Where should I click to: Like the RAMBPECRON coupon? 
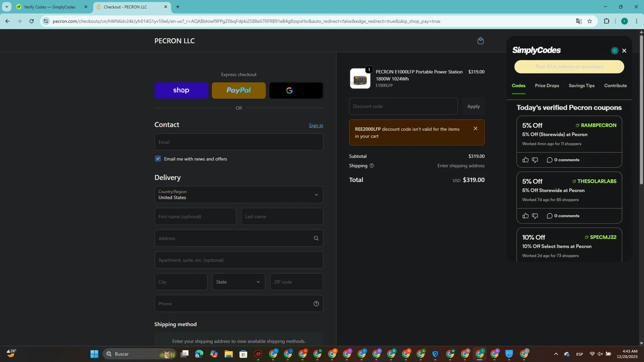(x=526, y=160)
